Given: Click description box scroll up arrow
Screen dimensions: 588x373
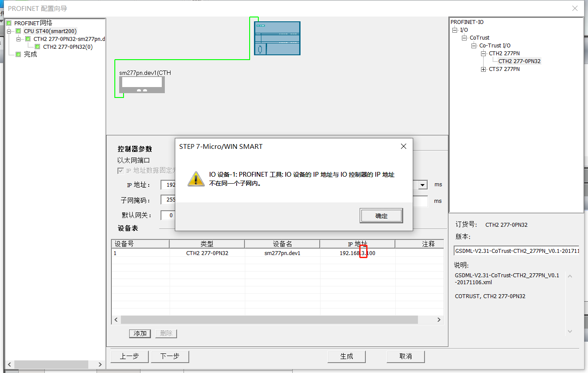Looking at the screenshot, I should click(570, 276).
